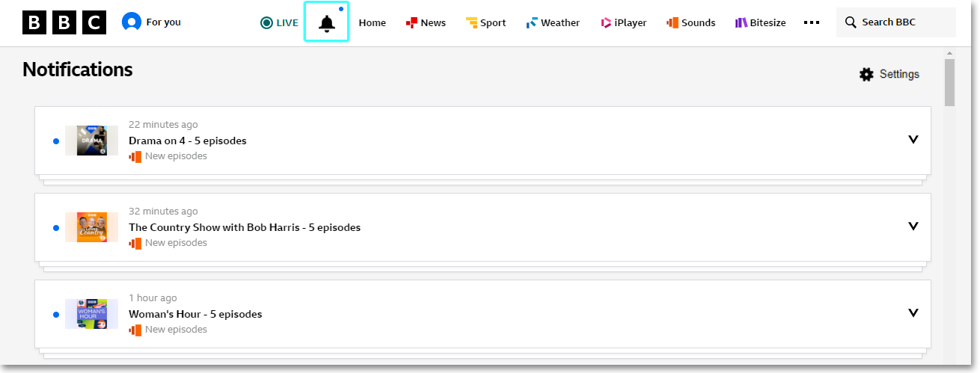Viewport: 980px width, 373px height.
Task: Click the Notifications heading
Action: pyautogui.click(x=78, y=70)
